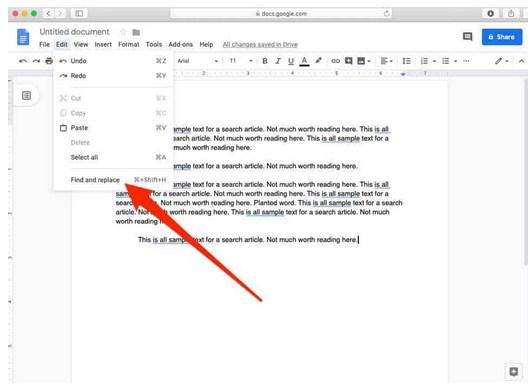Open the text color picker
The image size is (528, 389).
(304, 61)
